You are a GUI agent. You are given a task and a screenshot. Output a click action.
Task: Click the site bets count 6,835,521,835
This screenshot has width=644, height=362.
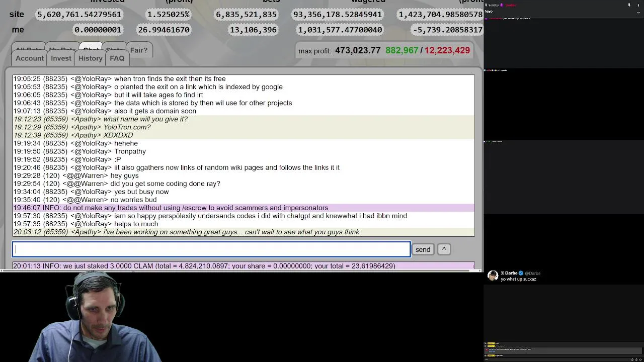246,14
